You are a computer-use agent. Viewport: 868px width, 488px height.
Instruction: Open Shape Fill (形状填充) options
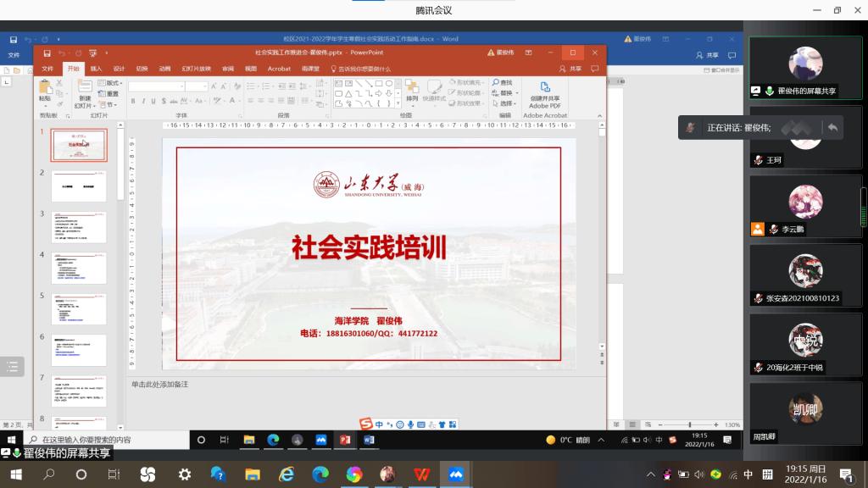pyautogui.click(x=465, y=82)
